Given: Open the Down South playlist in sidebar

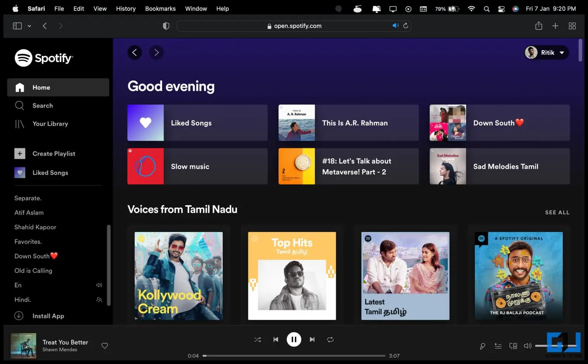Looking at the screenshot, I should click(x=36, y=256).
